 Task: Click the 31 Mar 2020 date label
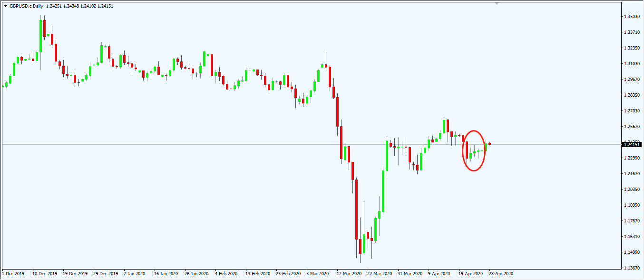tap(410, 274)
